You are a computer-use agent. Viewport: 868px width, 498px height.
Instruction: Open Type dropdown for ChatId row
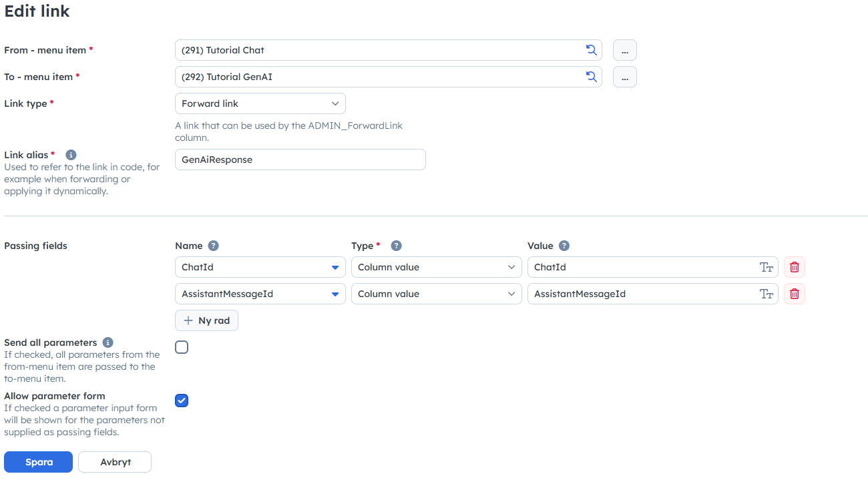(437, 267)
